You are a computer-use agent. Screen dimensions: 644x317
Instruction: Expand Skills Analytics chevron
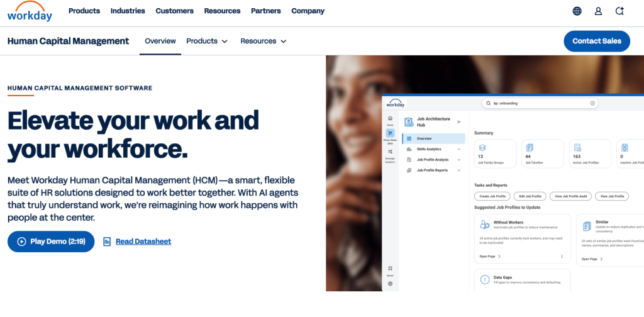pyautogui.click(x=459, y=149)
